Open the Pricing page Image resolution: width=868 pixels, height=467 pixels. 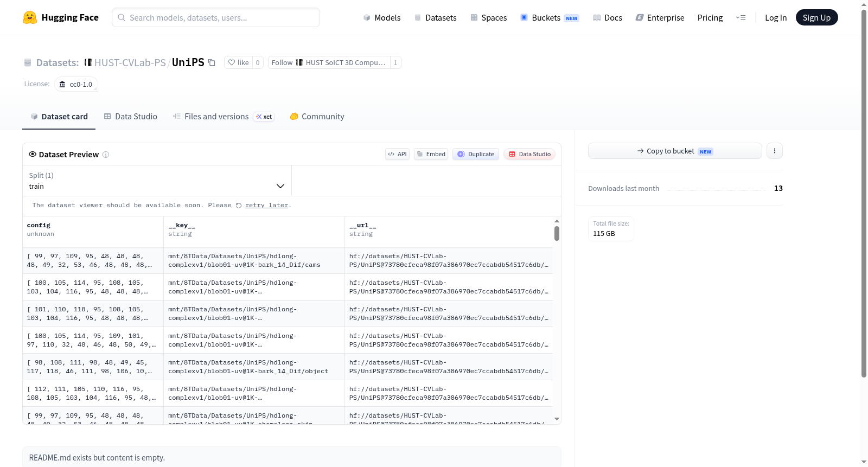point(710,18)
